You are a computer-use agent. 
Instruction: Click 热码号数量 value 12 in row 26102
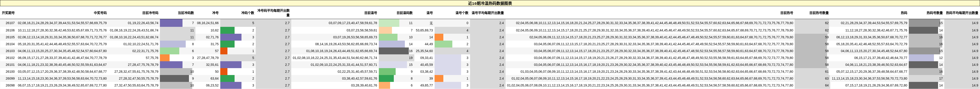coord(941,58)
